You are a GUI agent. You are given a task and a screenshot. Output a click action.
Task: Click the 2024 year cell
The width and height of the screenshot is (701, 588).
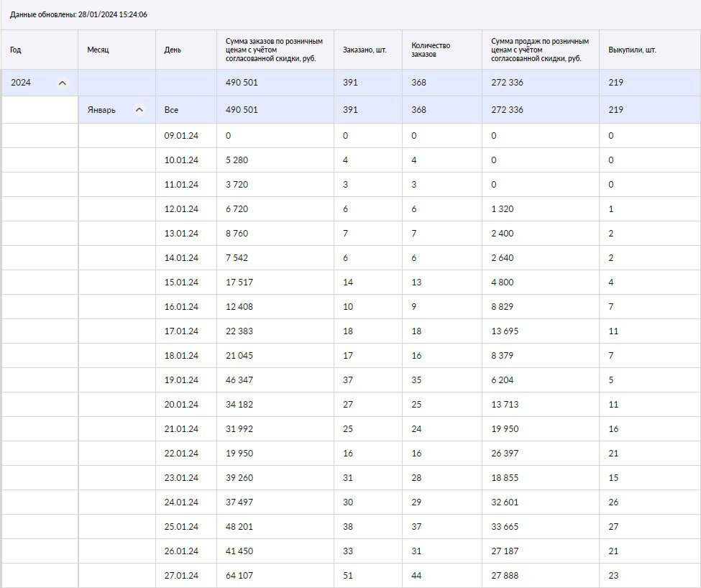coord(40,83)
